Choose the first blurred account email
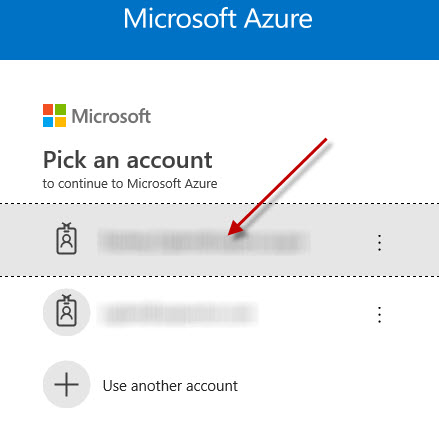Screen dimensions: 439x434 (204, 242)
